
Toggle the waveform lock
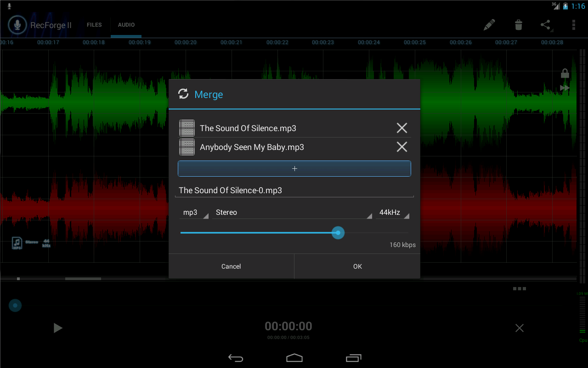[x=564, y=73]
